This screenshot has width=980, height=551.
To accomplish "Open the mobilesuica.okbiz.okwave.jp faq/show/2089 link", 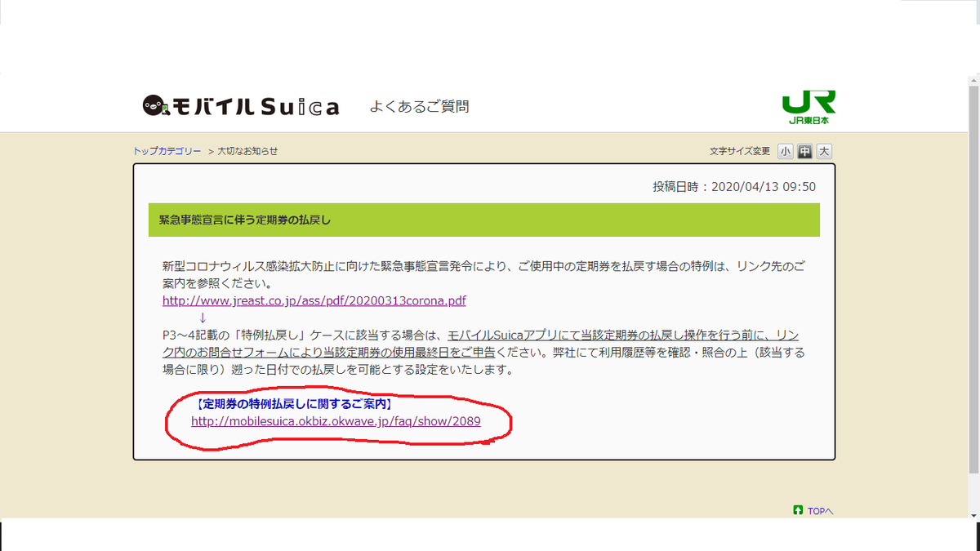I will [x=336, y=421].
